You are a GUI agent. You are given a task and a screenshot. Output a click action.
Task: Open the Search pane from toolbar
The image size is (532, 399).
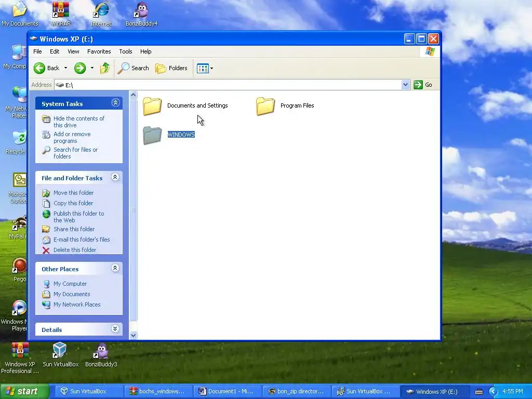click(134, 68)
